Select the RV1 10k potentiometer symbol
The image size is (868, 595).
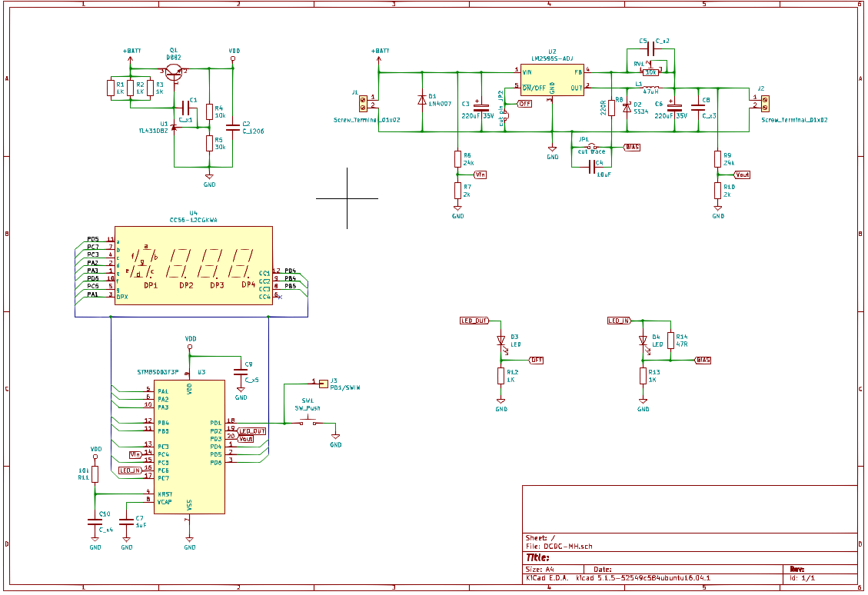[650, 72]
